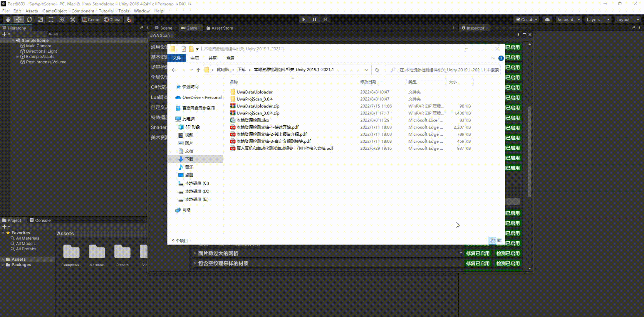Viewport: 644px width, 317px height.
Task: Select the Rect Transform tool
Action: [x=51, y=19]
